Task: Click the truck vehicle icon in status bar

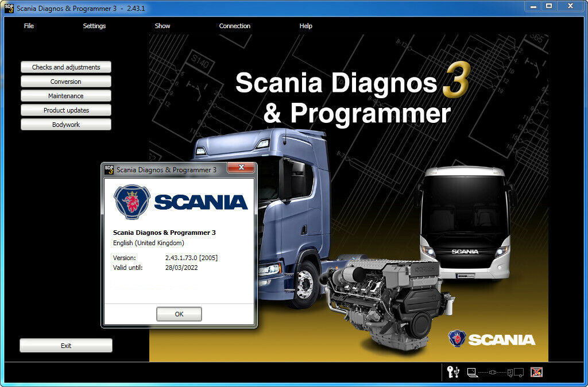Action: click(x=516, y=372)
